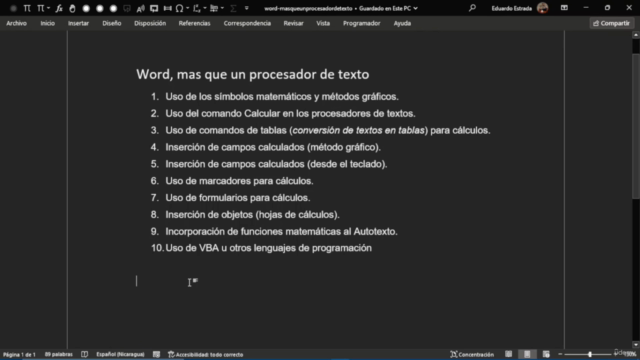Click the Compartir share button
640x360 pixels.
click(x=611, y=23)
